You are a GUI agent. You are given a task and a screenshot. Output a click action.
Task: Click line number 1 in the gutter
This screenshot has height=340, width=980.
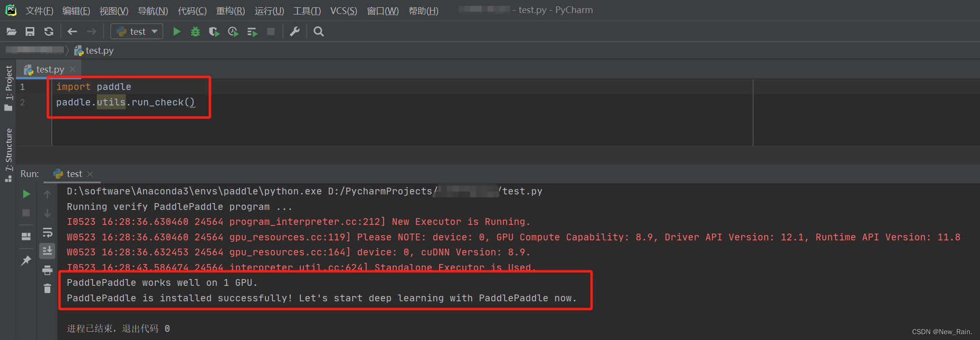22,87
